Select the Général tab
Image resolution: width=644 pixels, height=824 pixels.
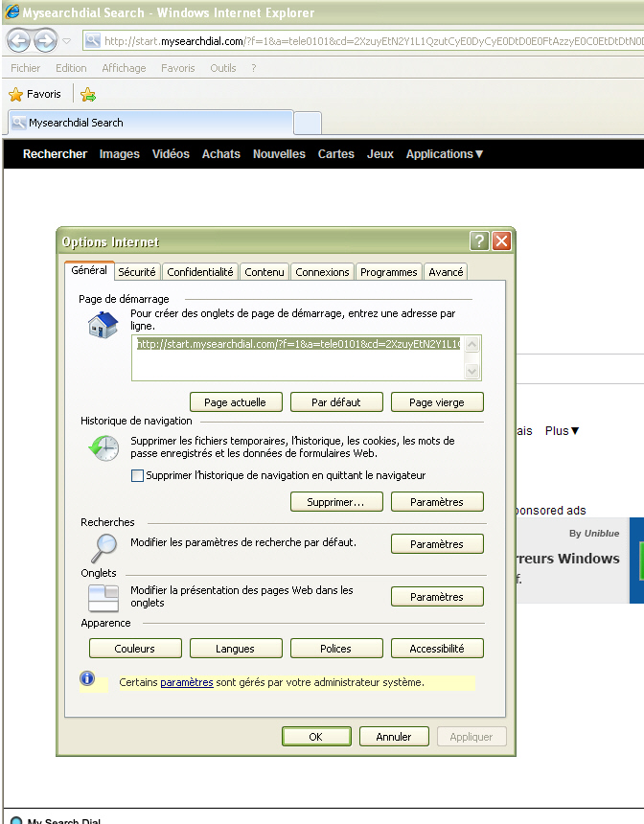89,270
